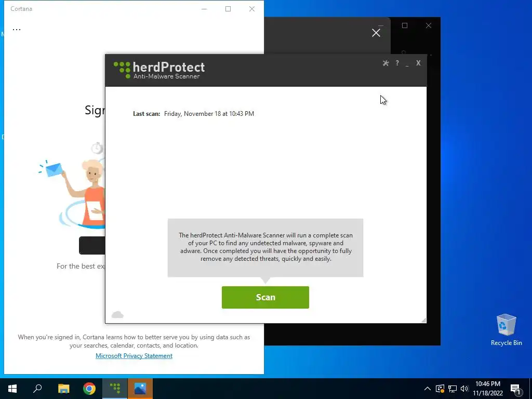Grab the herdProtect window resize grip
This screenshot has height=399, width=532.
[423, 320]
